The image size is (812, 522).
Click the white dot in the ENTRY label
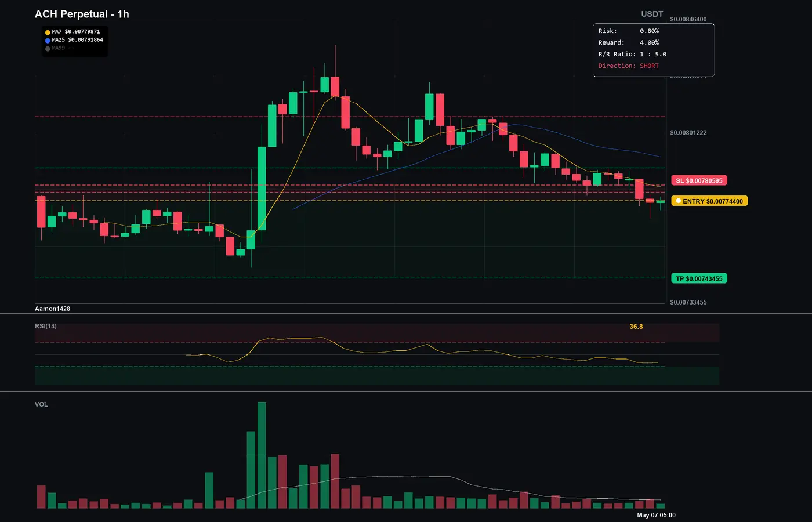click(x=678, y=201)
